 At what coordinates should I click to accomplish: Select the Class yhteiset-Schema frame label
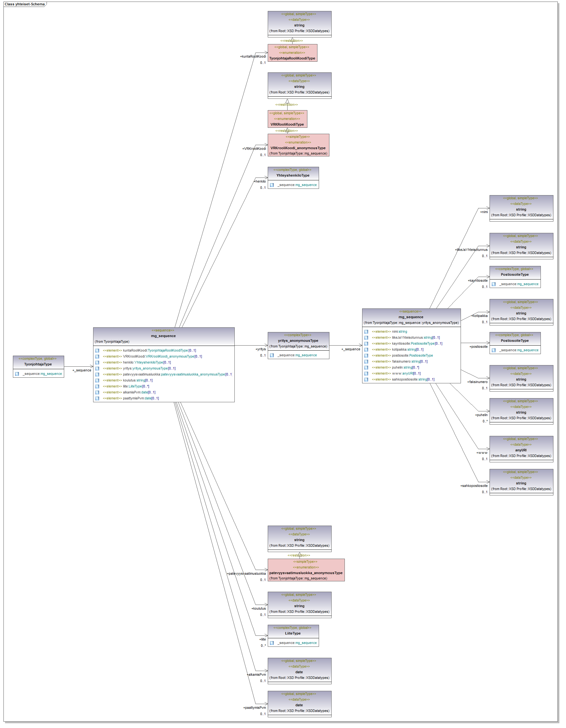point(25,4)
